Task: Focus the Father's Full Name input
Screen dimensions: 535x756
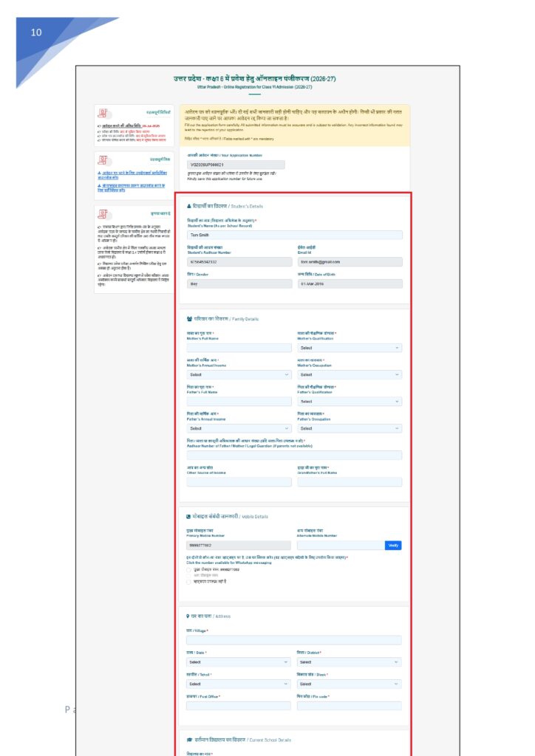Action: 239,402
